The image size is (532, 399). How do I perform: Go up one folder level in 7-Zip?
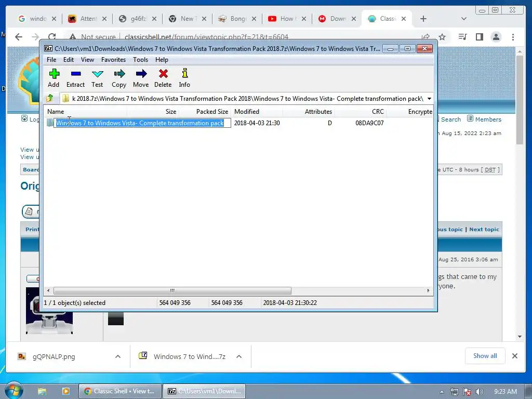pos(50,98)
